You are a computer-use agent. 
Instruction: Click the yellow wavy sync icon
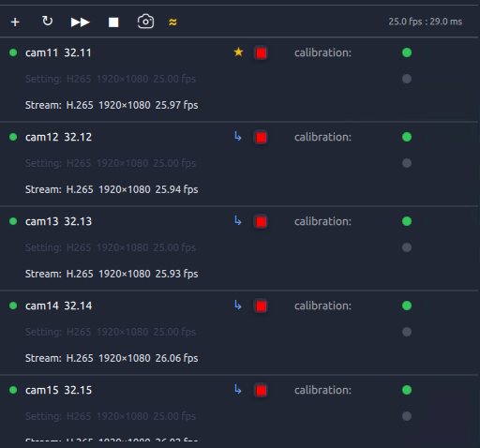coord(172,22)
